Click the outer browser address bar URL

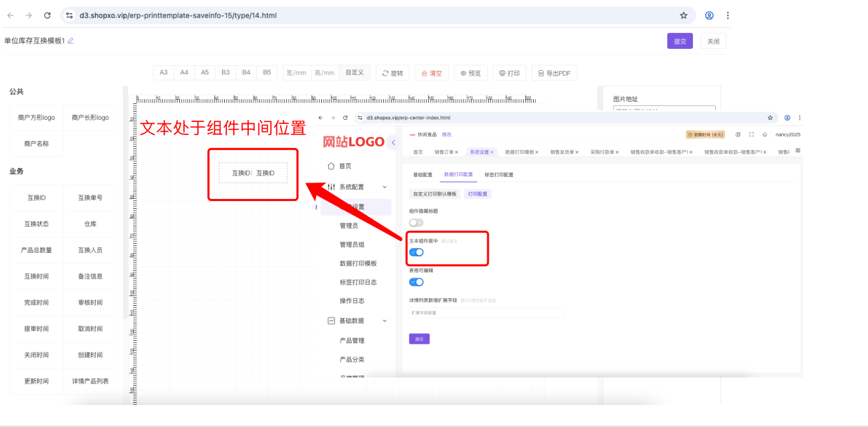point(178,15)
